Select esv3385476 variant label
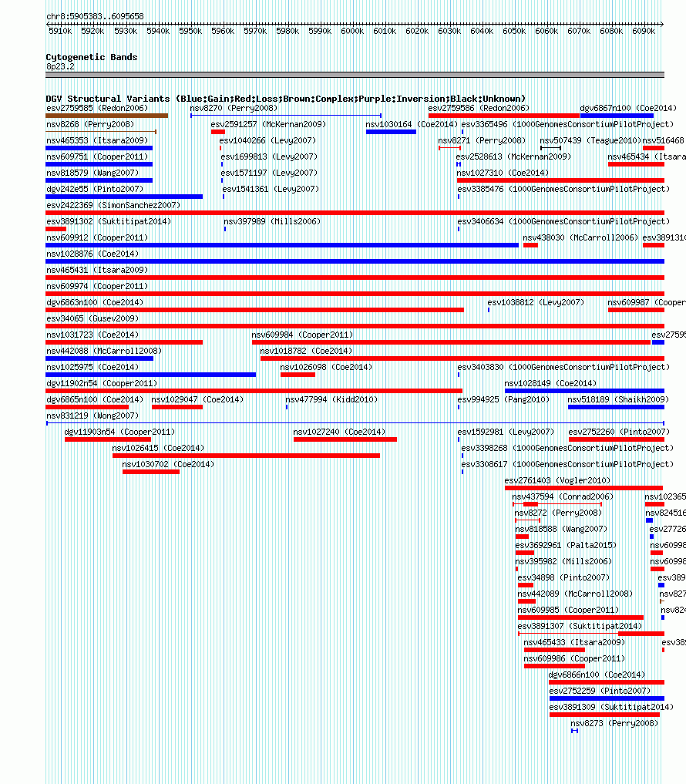This screenshot has width=686, height=784. 563,189
